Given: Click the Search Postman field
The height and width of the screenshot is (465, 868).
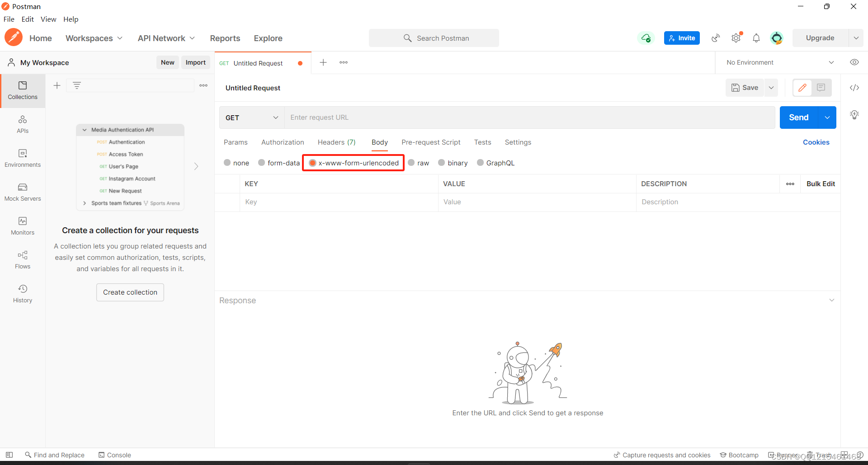Looking at the screenshot, I should coord(434,38).
